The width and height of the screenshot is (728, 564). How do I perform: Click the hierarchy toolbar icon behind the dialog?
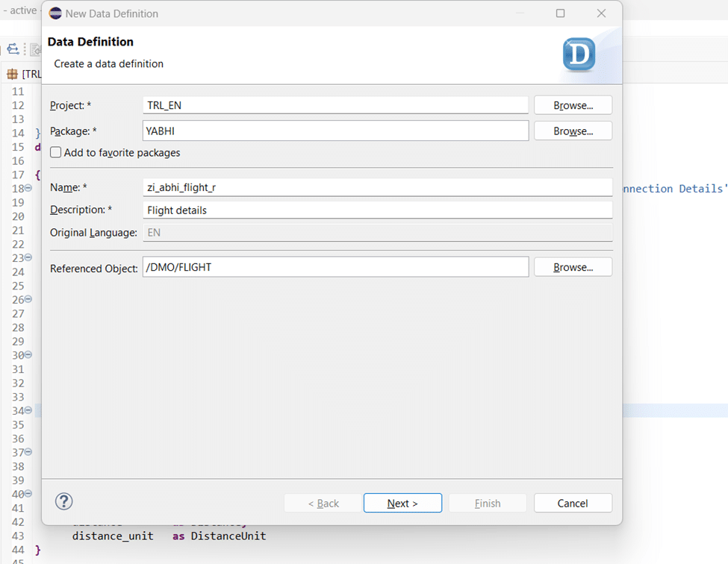(x=13, y=50)
